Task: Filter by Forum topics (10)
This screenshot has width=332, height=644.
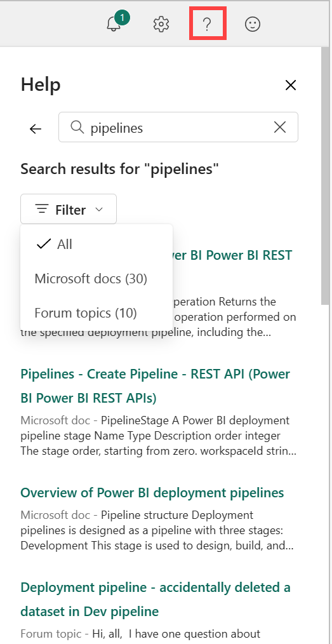Action: pos(96,313)
